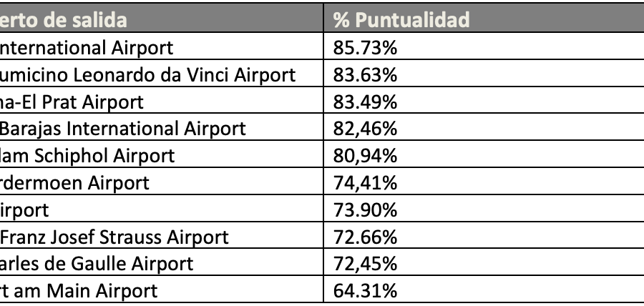Select the de Gaulle Airport cell
644x306 pixels.
point(162,262)
